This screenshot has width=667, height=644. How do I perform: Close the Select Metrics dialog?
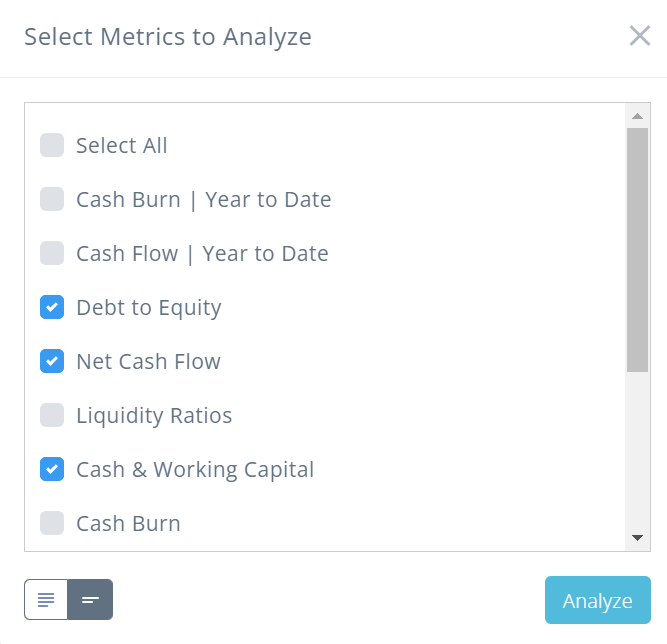640,36
